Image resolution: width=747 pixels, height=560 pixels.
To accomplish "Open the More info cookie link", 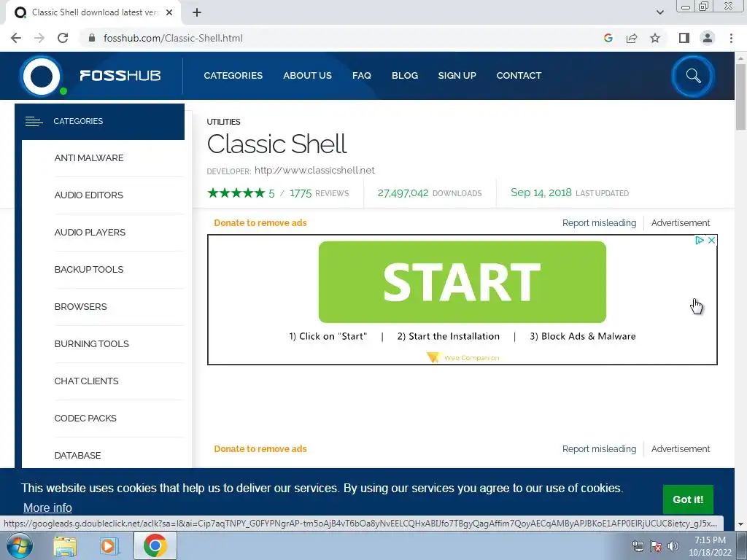I will click(x=47, y=508).
